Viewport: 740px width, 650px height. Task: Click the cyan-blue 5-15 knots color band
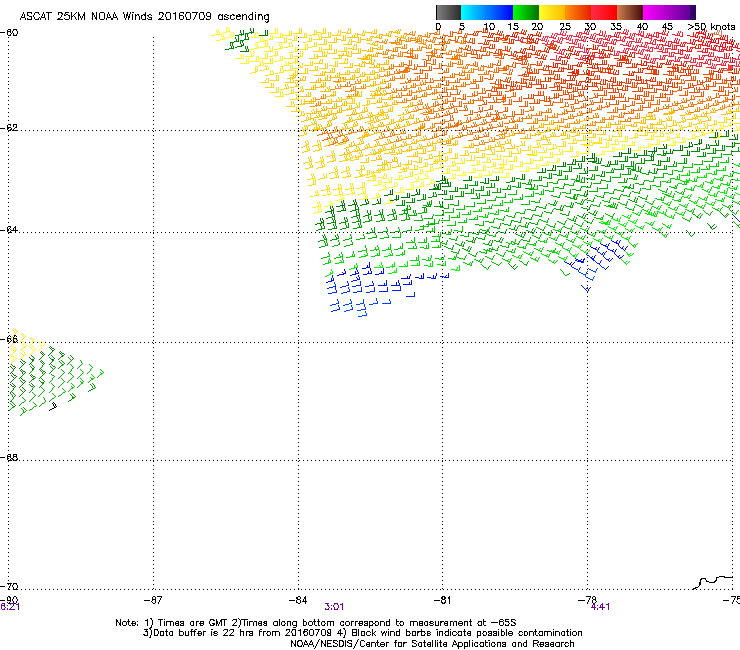(487, 12)
